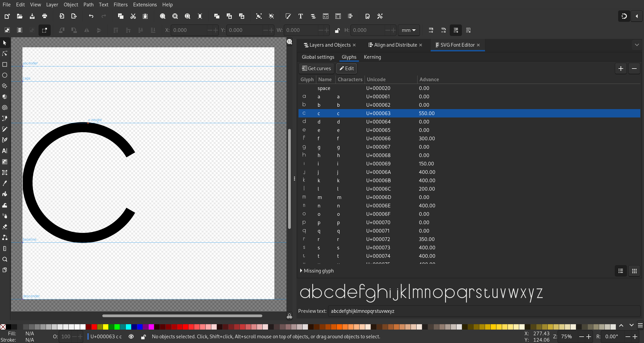Switch to the Kerning tab
This screenshot has width=644, height=343.
coord(372,57)
